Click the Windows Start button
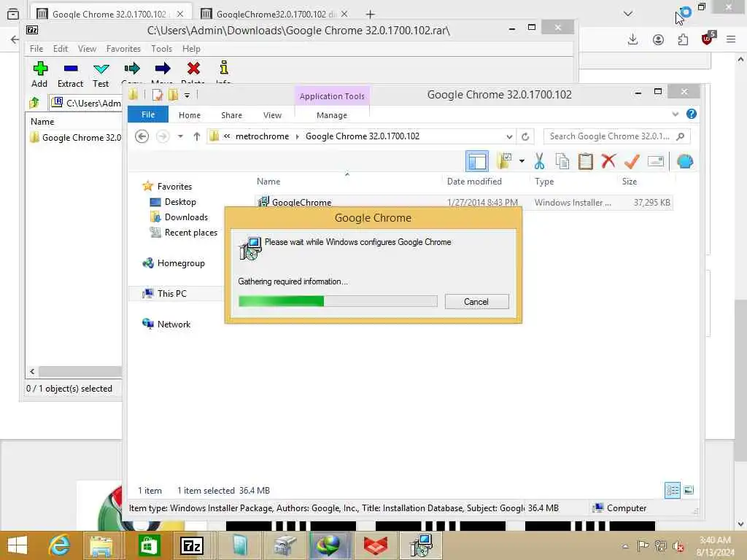 pos(18,545)
